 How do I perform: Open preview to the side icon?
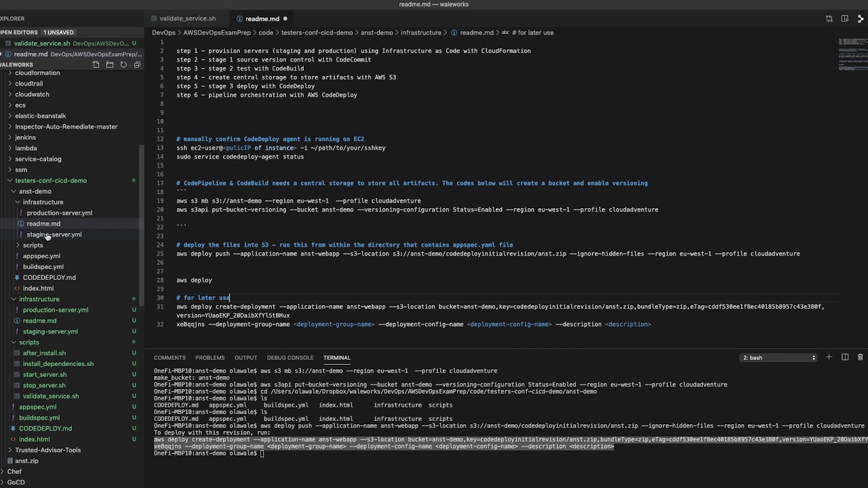(x=845, y=19)
